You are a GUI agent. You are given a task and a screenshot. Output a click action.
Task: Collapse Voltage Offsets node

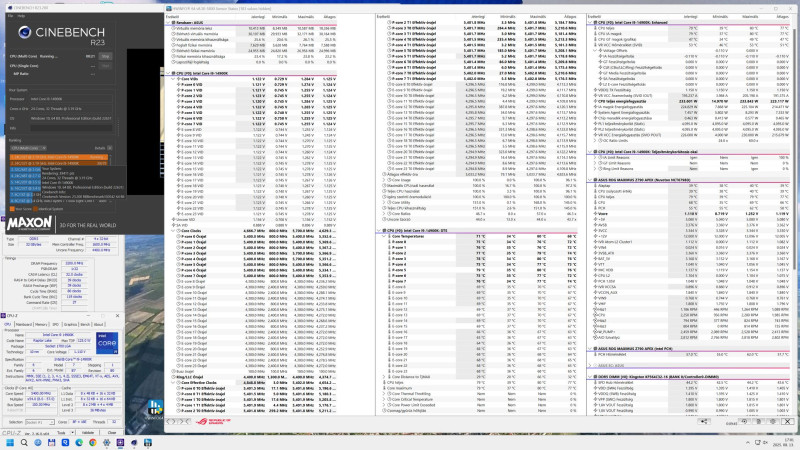(595, 51)
